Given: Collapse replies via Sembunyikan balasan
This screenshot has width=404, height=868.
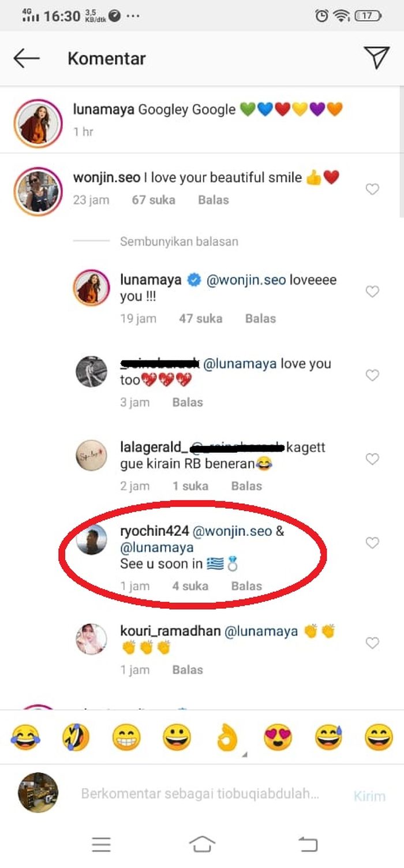Looking at the screenshot, I should point(179,241).
